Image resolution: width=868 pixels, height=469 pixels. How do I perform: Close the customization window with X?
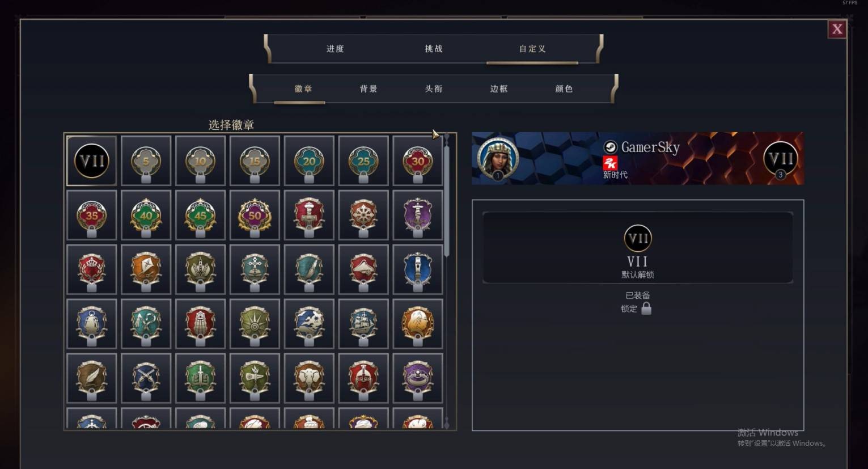tap(837, 29)
